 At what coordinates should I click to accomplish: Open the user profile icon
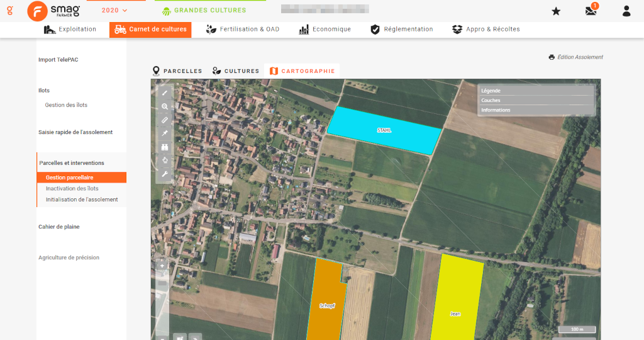(626, 11)
